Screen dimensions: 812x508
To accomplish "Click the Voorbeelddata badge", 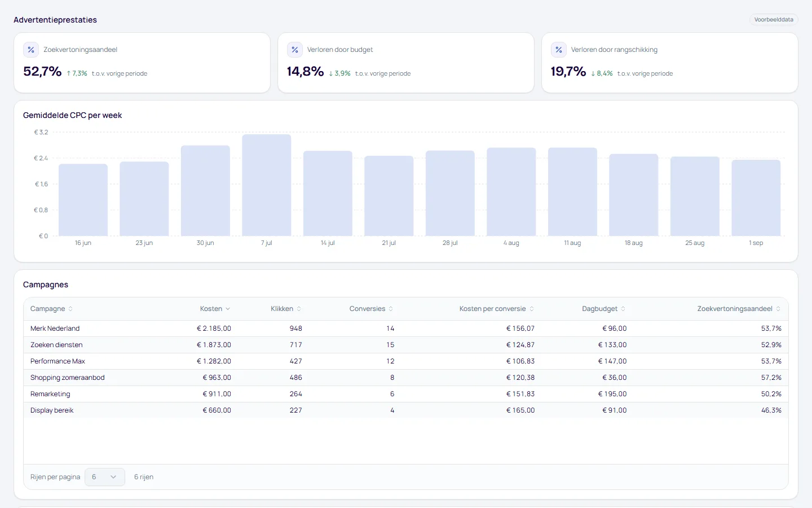I will coord(774,20).
